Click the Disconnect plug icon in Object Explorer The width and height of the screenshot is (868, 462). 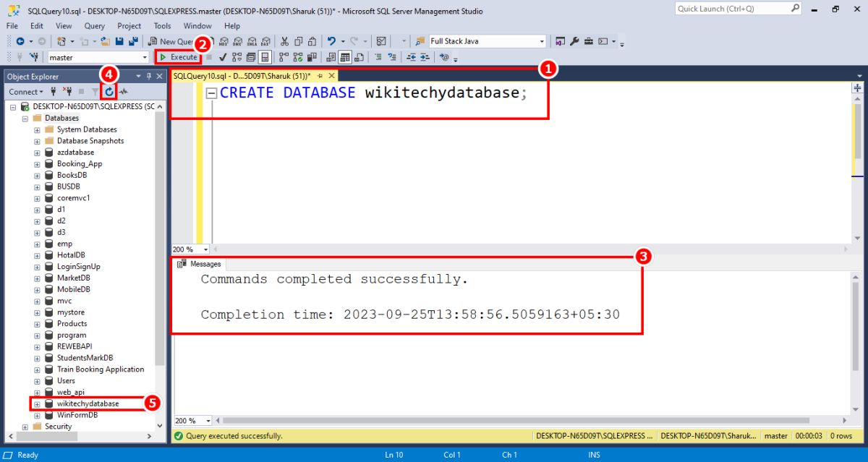pyautogui.click(x=67, y=92)
